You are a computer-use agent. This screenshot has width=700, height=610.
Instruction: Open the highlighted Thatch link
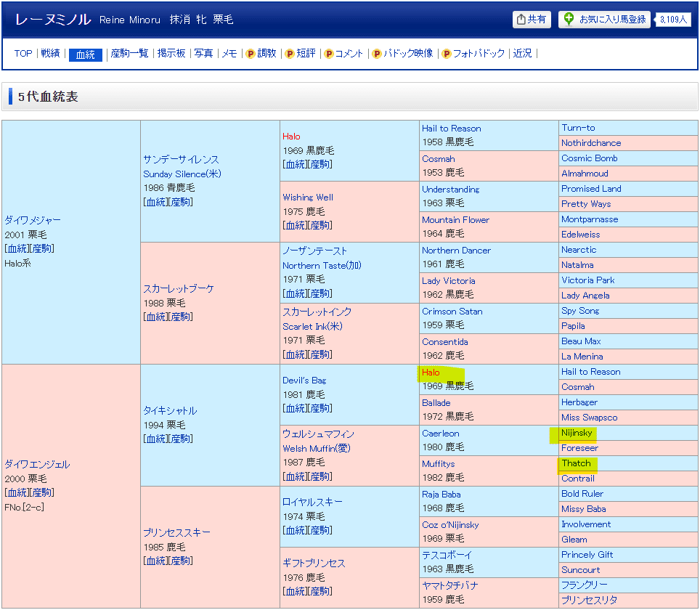pyautogui.click(x=576, y=463)
